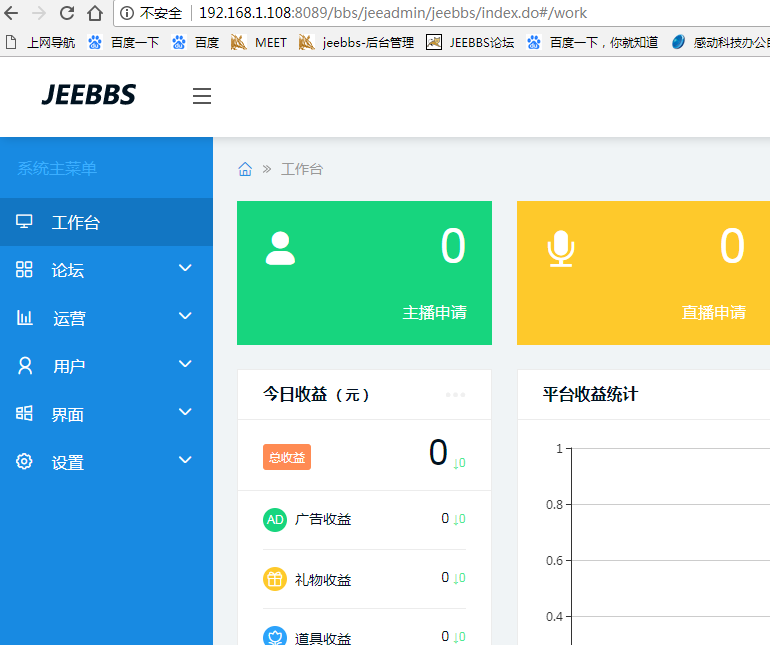Click the browser reload icon

67,13
